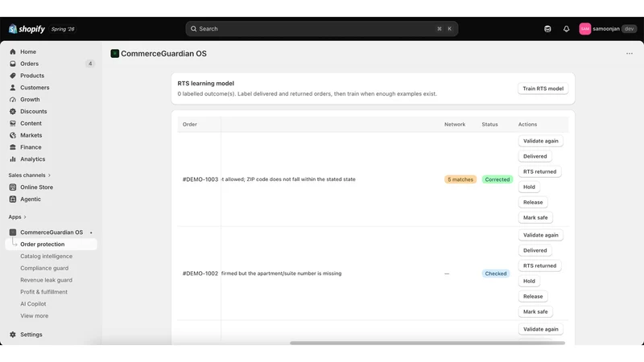Click the pin dot next to CommerceGuardian OS
The image size is (644, 362).
(x=91, y=232)
